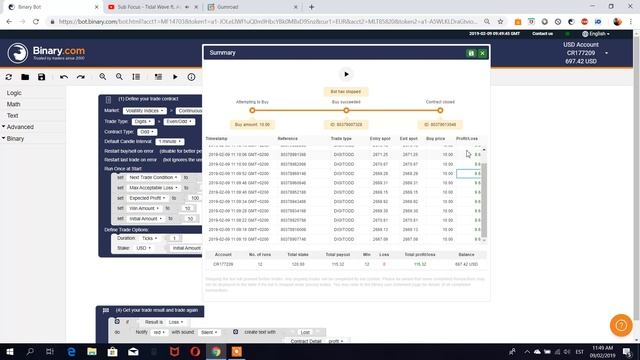Image resolution: width=640 pixels, height=360 pixels.
Task: Open the Odd contract type dropdown
Action: [x=147, y=132]
